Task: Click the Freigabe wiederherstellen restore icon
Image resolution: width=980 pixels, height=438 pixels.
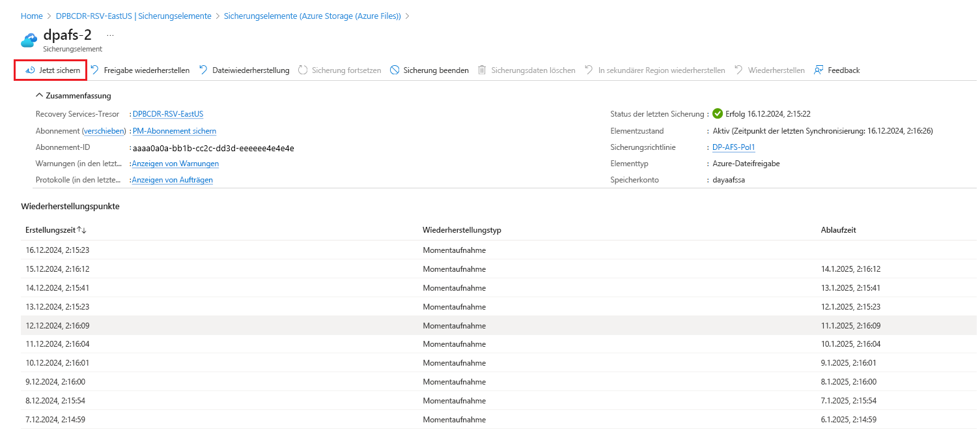Action: (94, 70)
